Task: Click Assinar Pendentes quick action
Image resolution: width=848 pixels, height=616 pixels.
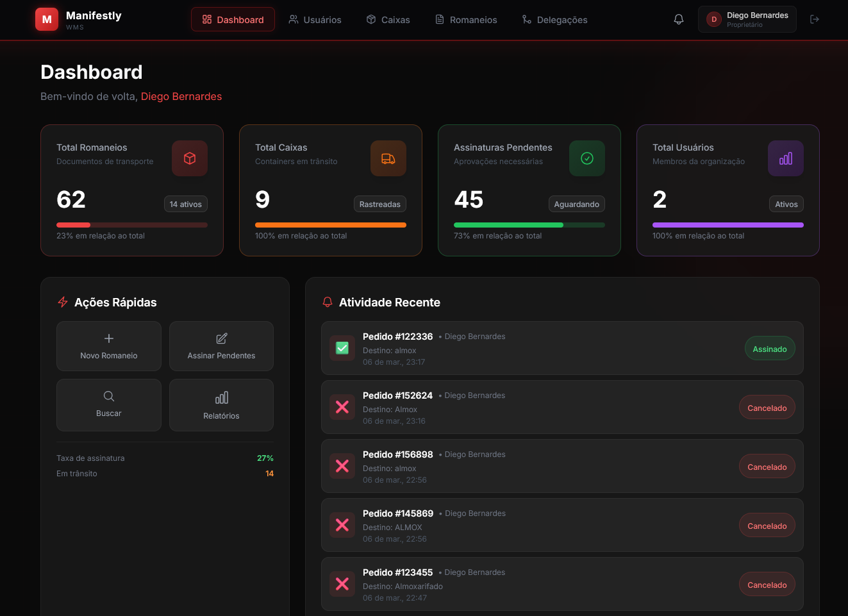Action: [221, 346]
